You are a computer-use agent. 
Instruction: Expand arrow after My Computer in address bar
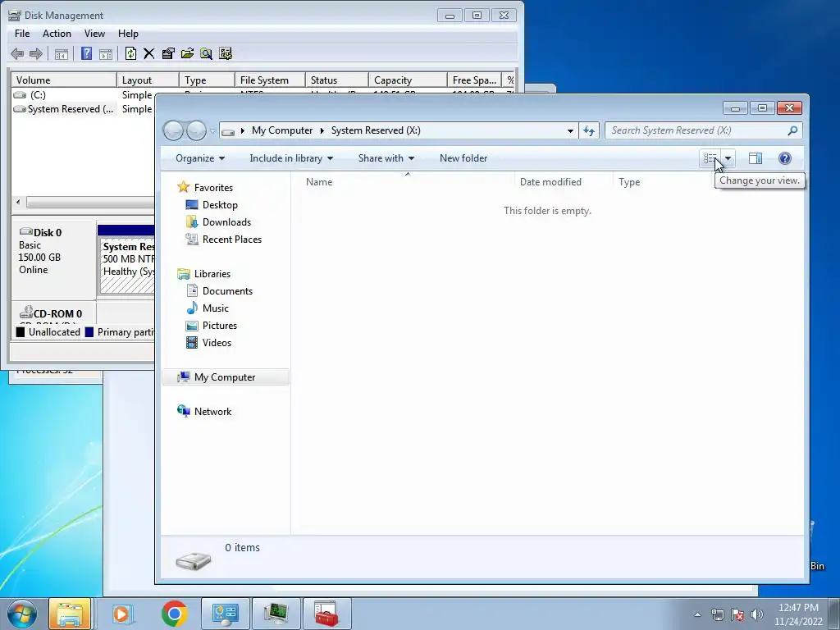322,130
